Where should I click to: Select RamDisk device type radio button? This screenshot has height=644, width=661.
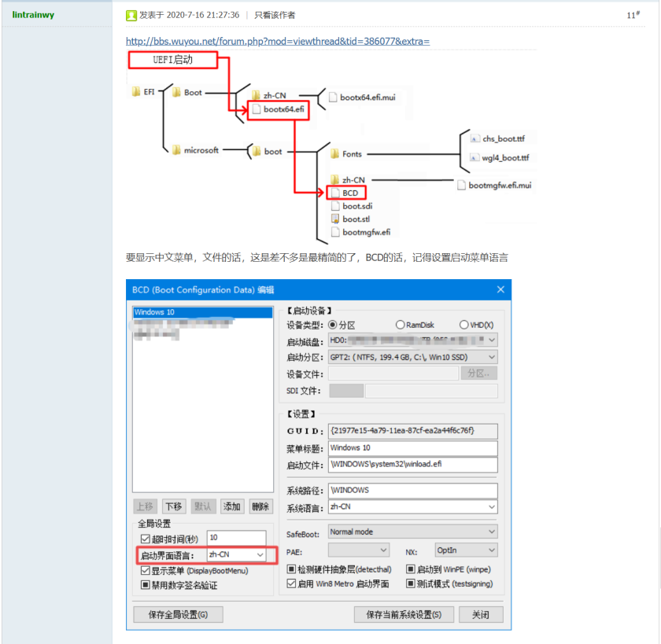(400, 325)
